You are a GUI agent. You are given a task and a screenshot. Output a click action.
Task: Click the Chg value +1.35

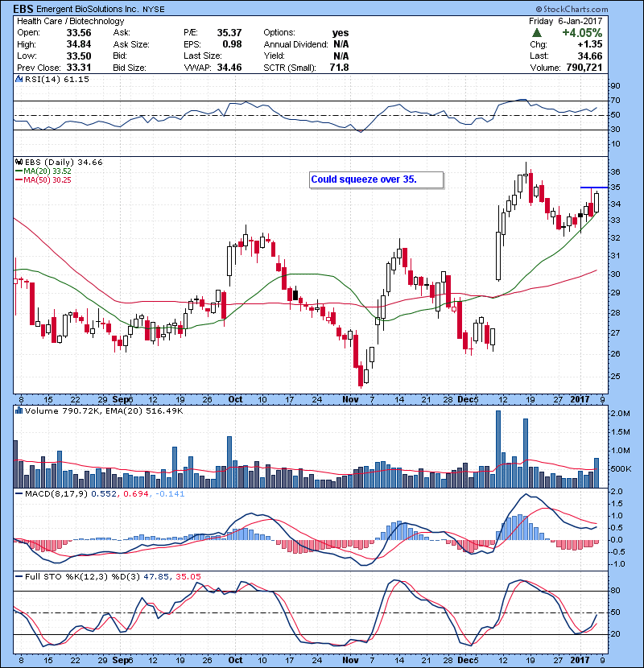(590, 44)
